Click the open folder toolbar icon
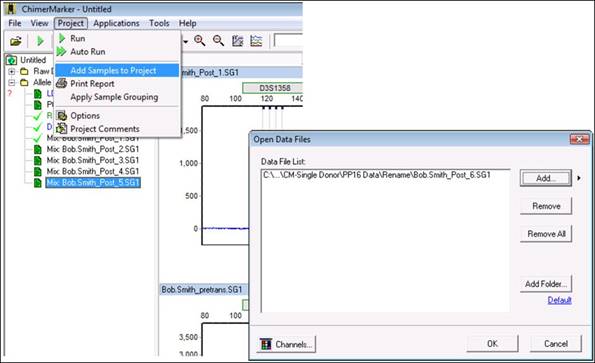The height and width of the screenshot is (363, 595). tap(16, 41)
